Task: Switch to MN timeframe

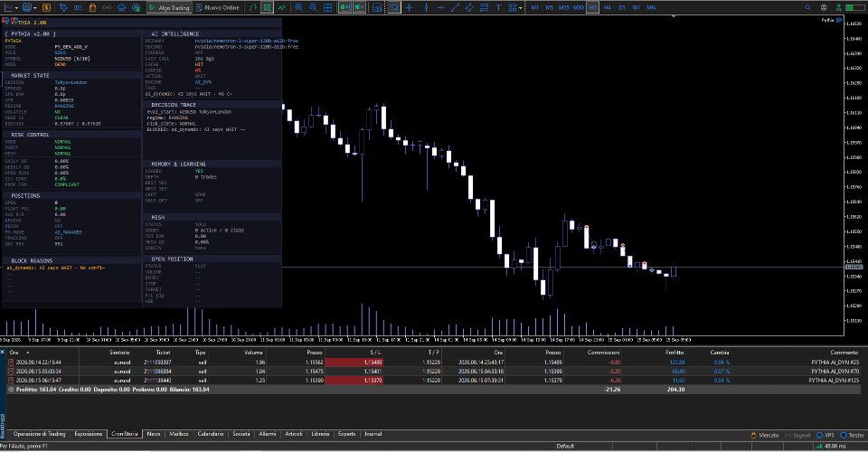Action: point(651,8)
